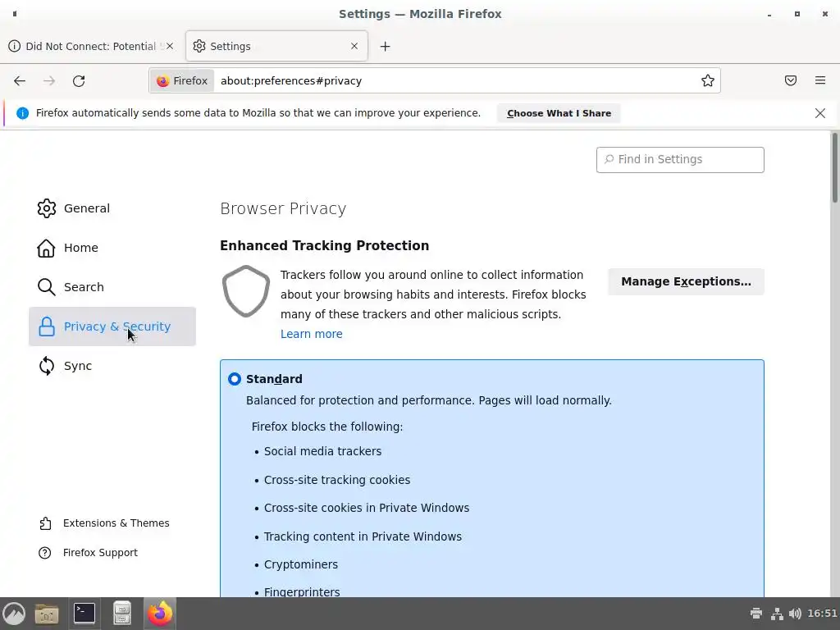
Task: Click the volume speaker tray icon
Action: (795, 614)
